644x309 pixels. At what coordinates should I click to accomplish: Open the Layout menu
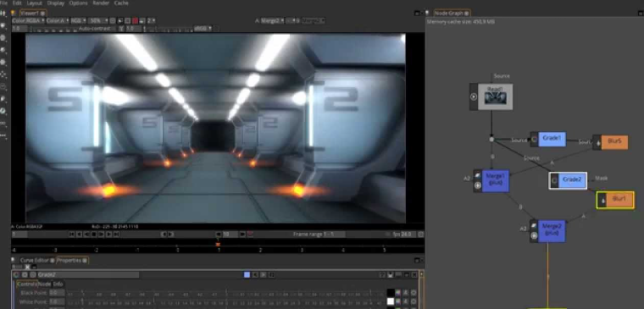(35, 3)
